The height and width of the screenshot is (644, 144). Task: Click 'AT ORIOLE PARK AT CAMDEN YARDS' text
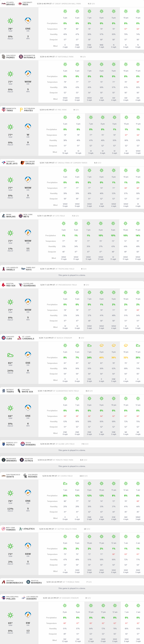click(x=71, y=163)
